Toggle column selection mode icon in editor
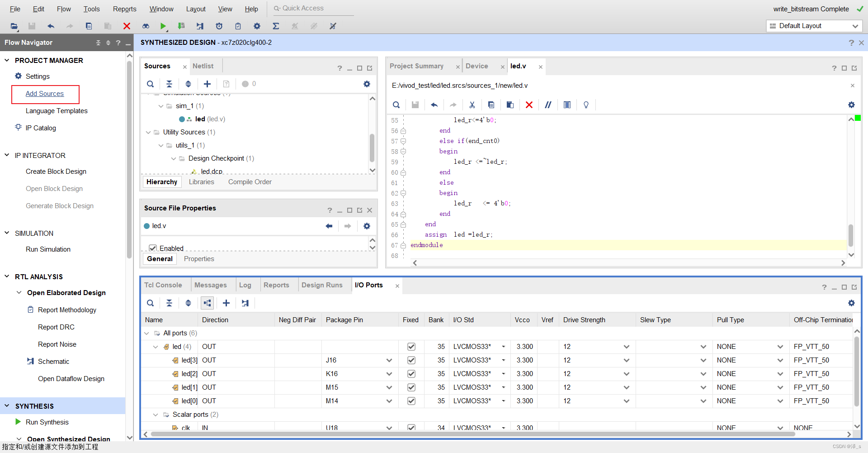Image resolution: width=868 pixels, height=453 pixels. click(x=567, y=105)
